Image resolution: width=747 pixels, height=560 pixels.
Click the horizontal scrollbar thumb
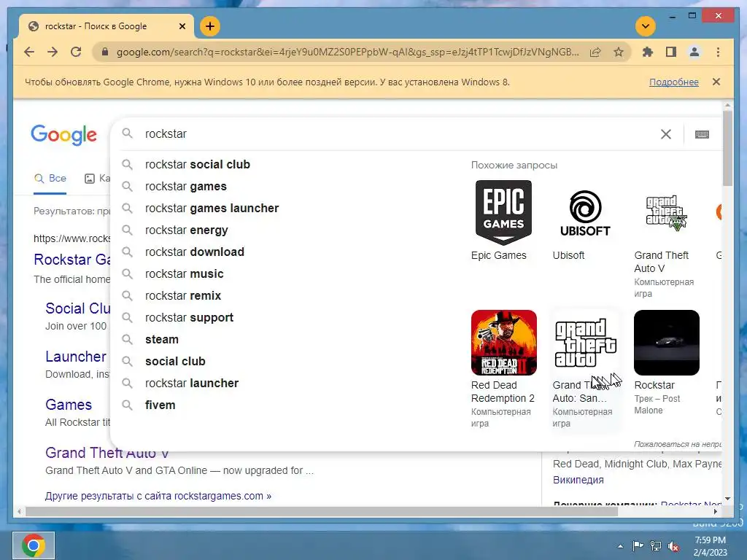322,511
